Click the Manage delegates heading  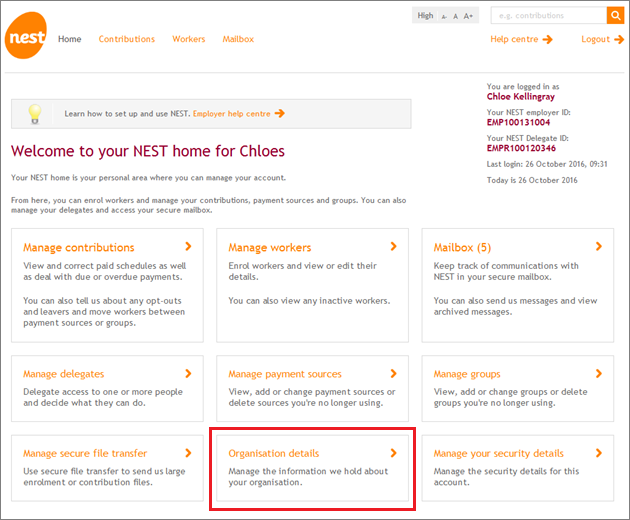[x=63, y=374]
